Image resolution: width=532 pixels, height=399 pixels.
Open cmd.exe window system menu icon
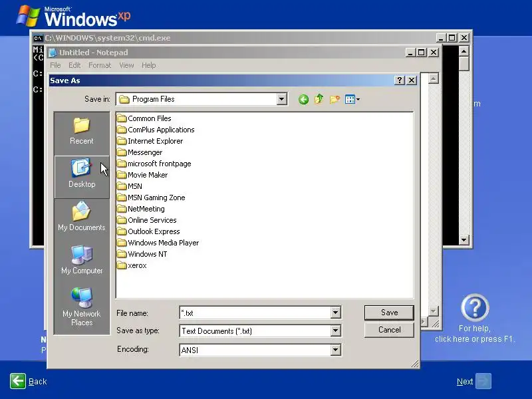click(x=38, y=38)
